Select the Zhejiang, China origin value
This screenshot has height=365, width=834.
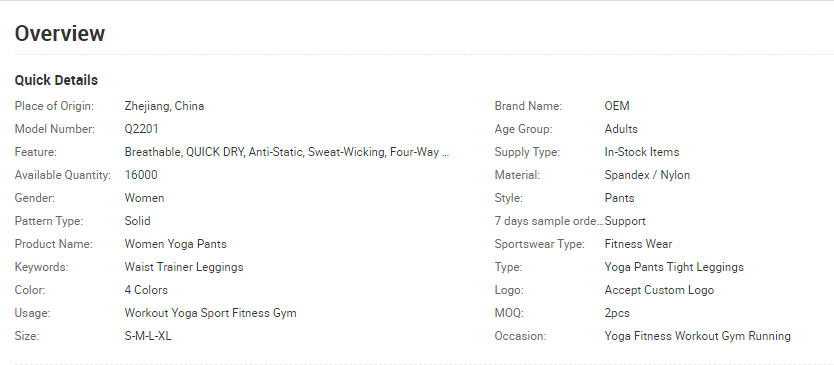164,106
